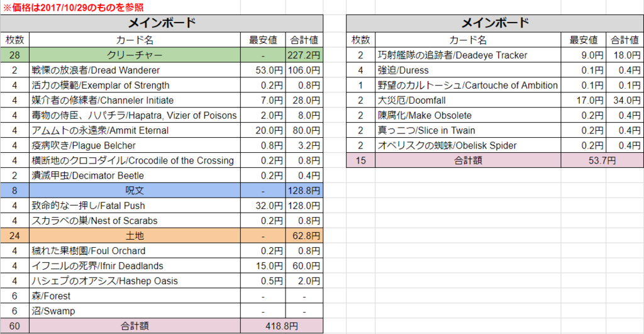Click the '60.0円' Ifnir Deadlands total cell

coord(304,266)
